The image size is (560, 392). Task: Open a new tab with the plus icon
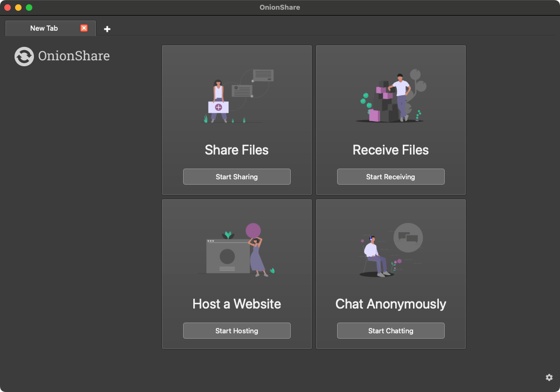107,29
